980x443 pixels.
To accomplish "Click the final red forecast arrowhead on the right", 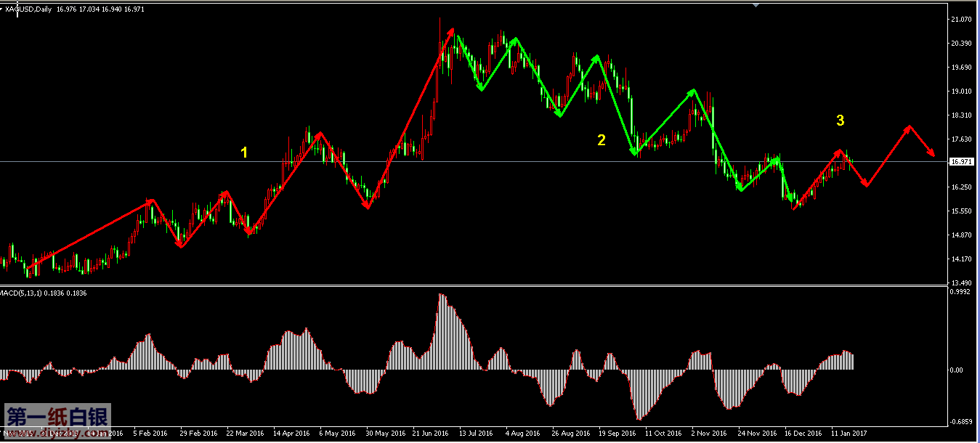I will (931, 153).
